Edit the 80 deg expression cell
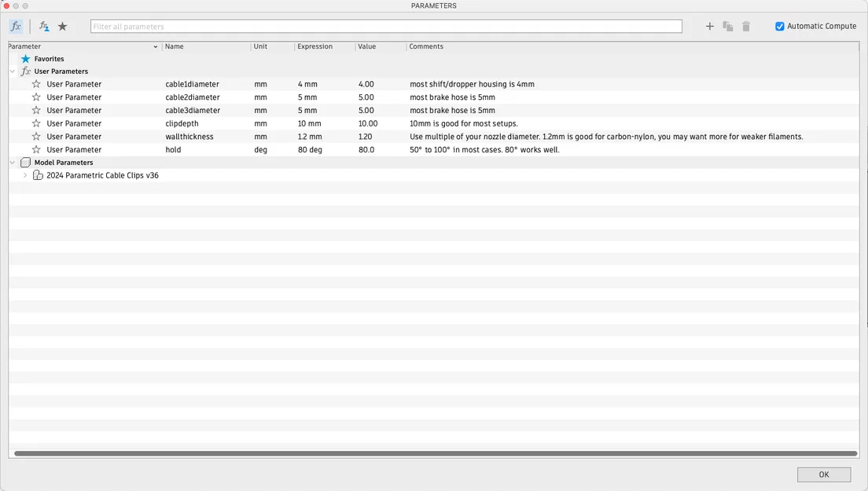Screen dimensions: 868x491 pos(310,149)
